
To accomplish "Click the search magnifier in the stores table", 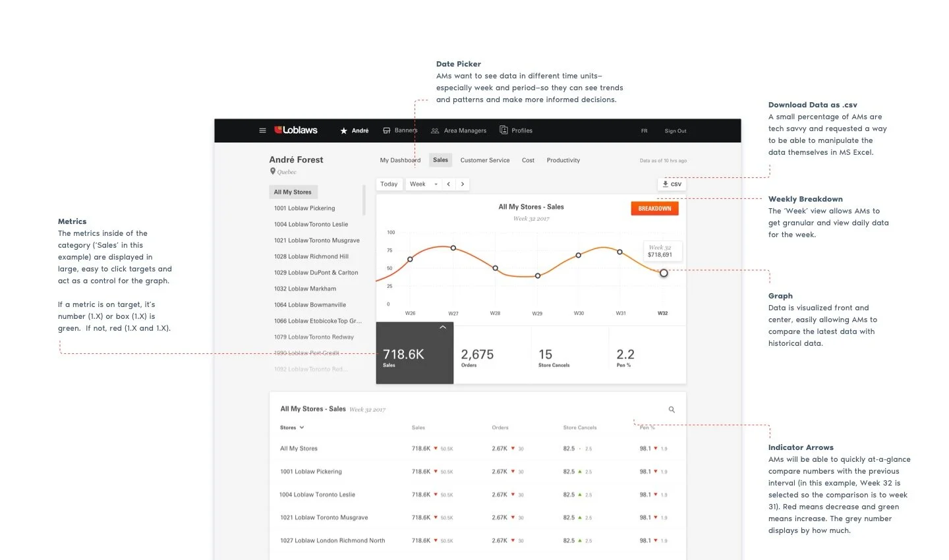I will point(672,409).
